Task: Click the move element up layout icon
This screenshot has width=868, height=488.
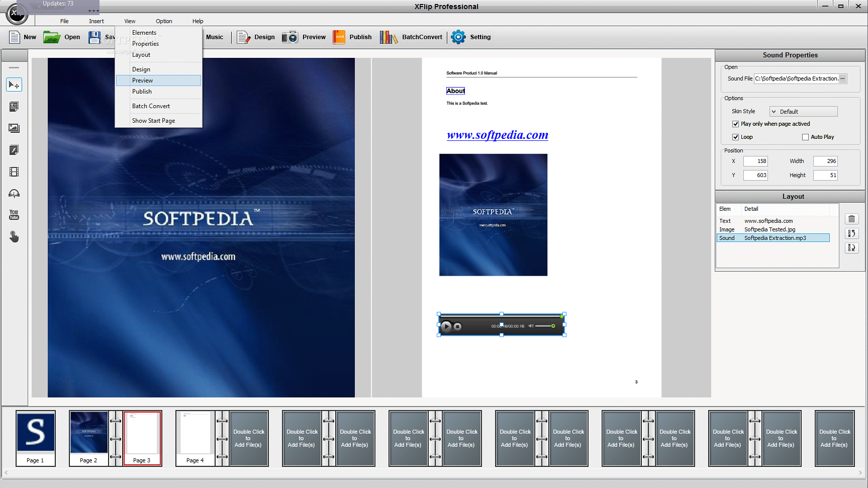Action: (x=851, y=233)
